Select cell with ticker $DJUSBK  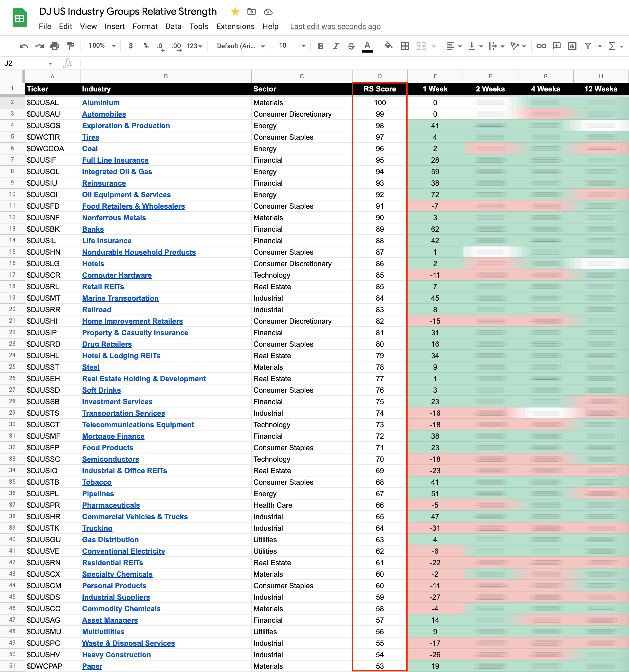[x=52, y=229]
